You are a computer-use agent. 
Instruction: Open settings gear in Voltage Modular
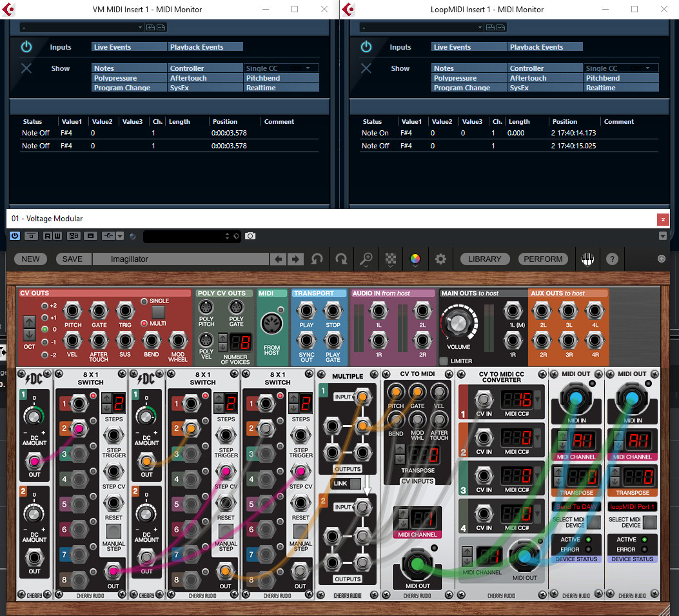(440, 259)
